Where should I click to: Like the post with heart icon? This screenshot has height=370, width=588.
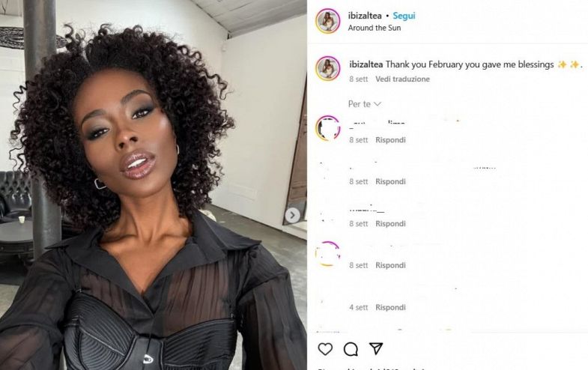325,349
